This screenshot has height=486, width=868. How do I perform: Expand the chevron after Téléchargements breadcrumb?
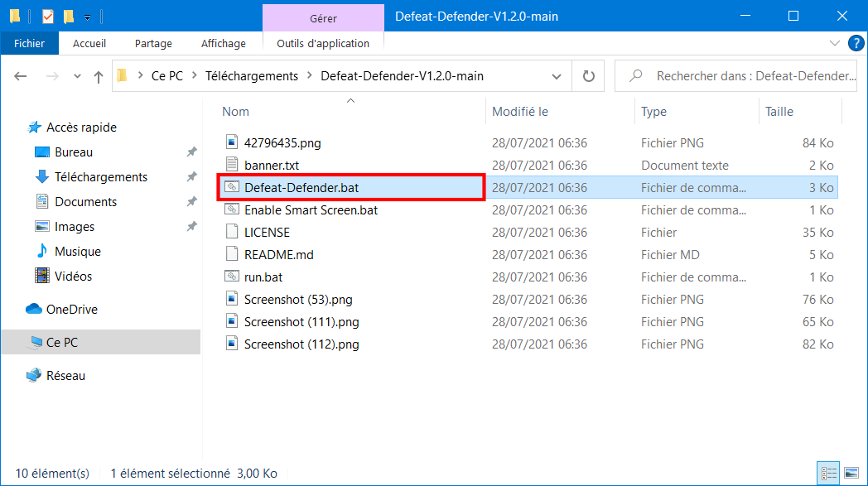tap(309, 76)
